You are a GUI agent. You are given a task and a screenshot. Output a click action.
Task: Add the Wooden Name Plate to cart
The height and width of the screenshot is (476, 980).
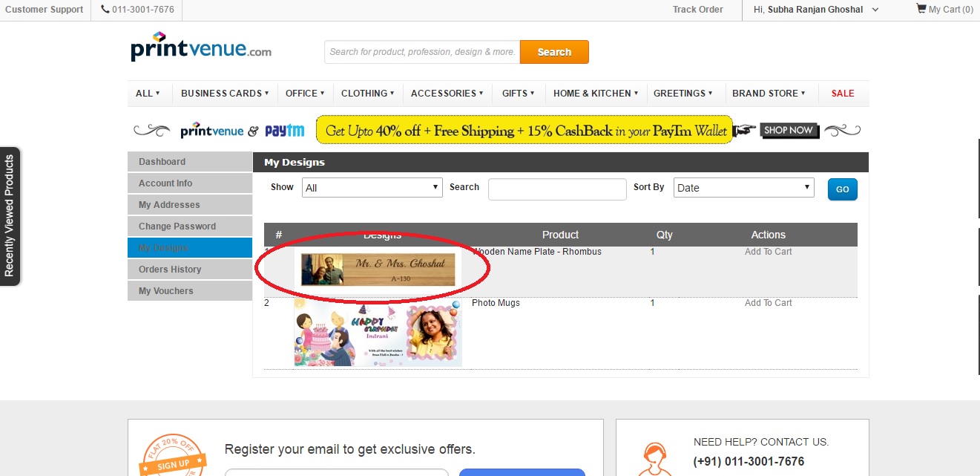tap(768, 252)
